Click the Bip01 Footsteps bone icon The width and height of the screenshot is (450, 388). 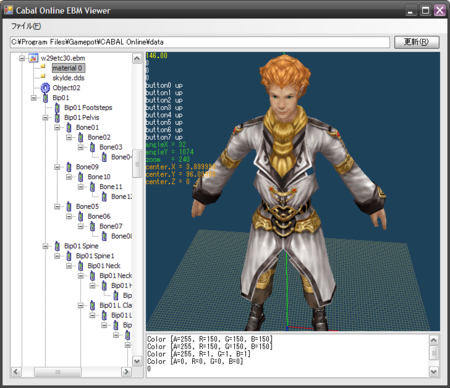pos(57,108)
